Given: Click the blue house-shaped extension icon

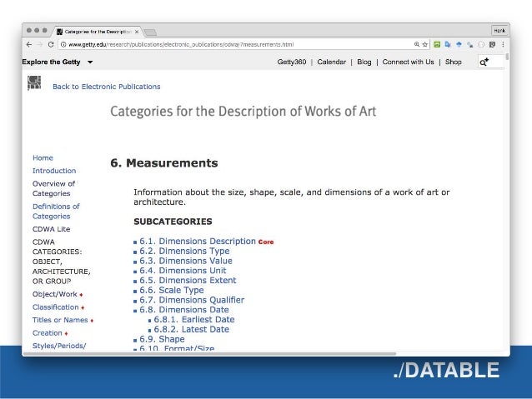Looking at the screenshot, I should point(459,44).
